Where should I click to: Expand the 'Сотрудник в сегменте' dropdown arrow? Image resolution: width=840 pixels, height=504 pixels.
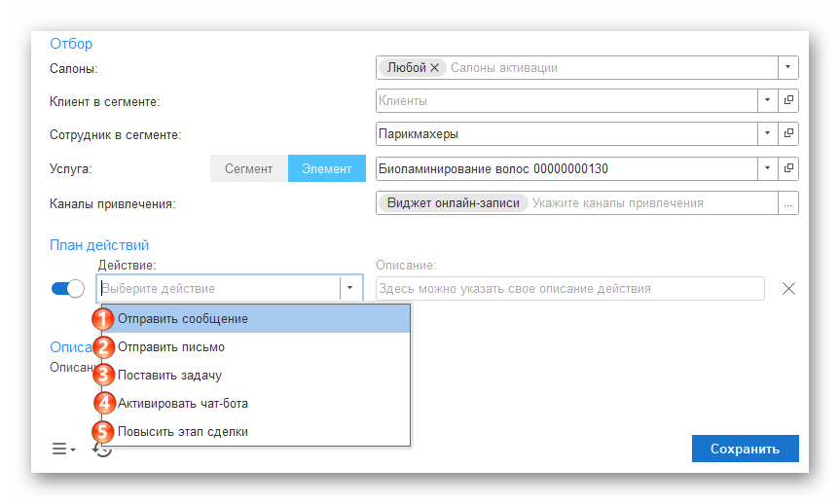coord(767,134)
